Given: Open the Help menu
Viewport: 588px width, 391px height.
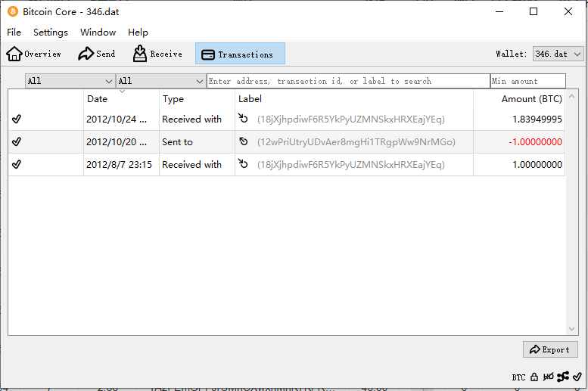Looking at the screenshot, I should [x=138, y=33].
